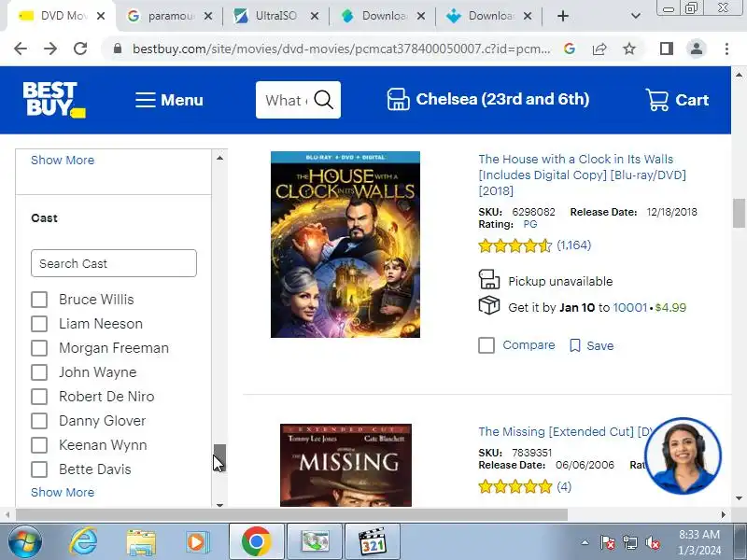The width and height of the screenshot is (747, 560).
Task: Bookmark this page with the star icon
Action: click(x=629, y=49)
